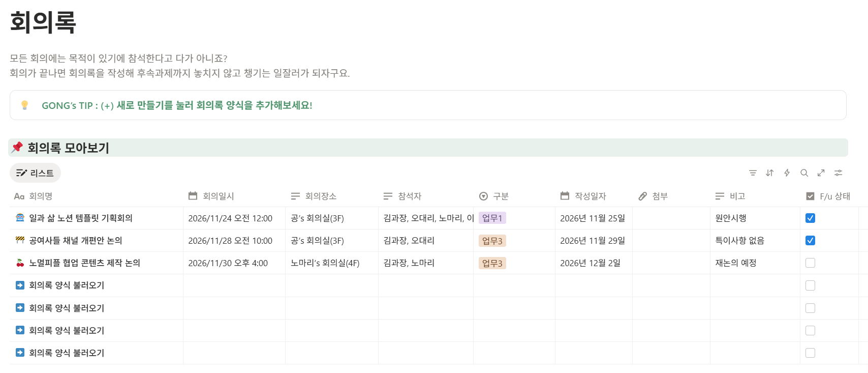The width and height of the screenshot is (868, 373).
Task: Click the database search magnifier icon
Action: [804, 173]
